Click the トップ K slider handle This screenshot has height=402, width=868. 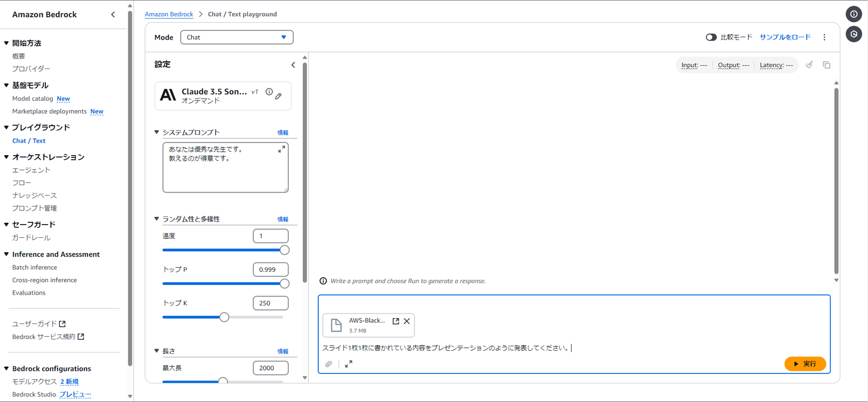click(x=224, y=317)
